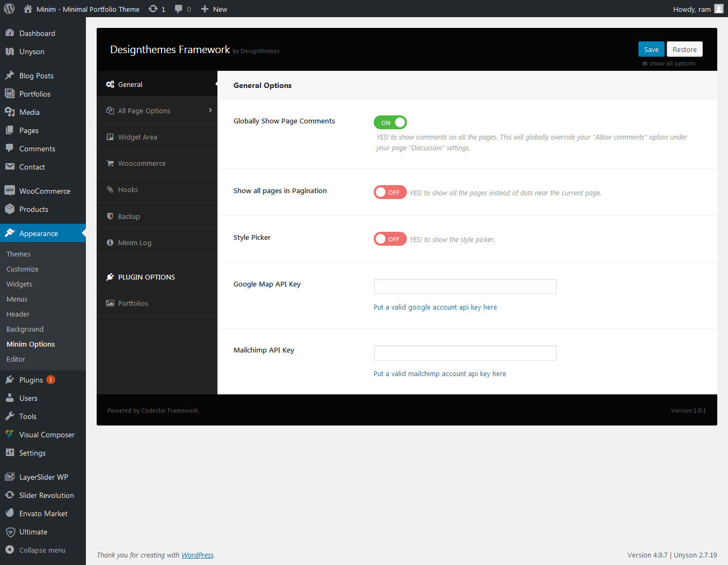The height and width of the screenshot is (565, 728).
Task: Click the Media sidebar icon
Action: (x=10, y=112)
